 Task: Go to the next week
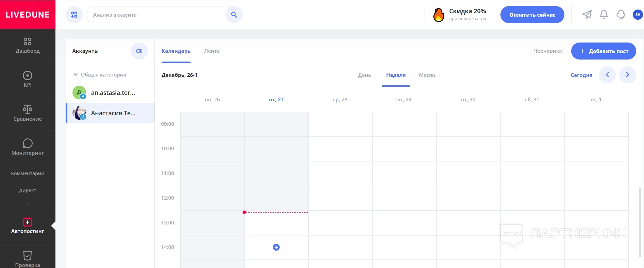[628, 75]
